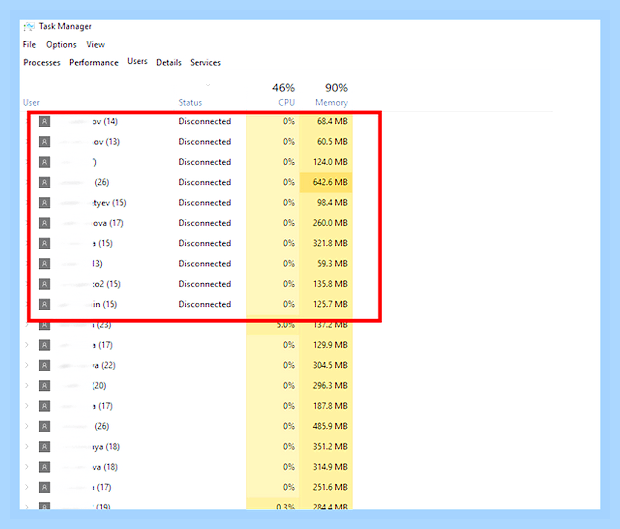This screenshot has height=529, width=620.
Task: Expand the user row with 304.5 MB
Action: tap(26, 365)
